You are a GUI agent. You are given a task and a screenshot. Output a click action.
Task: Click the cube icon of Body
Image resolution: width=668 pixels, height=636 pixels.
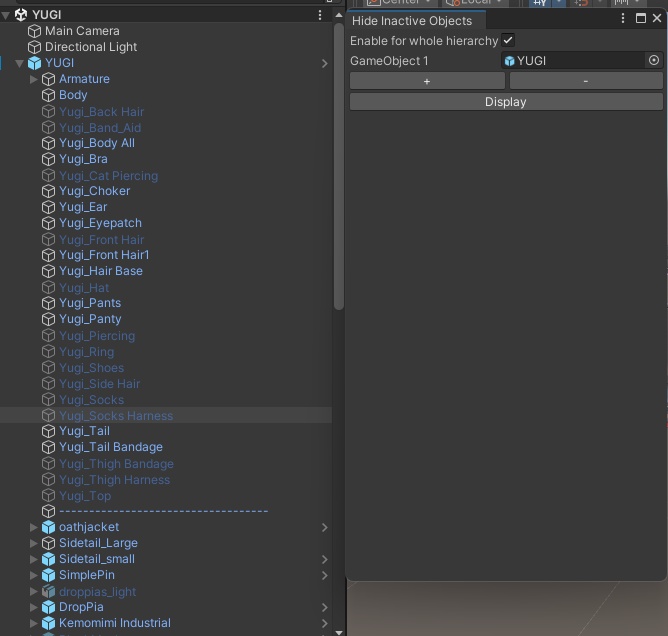pyautogui.click(x=48, y=95)
